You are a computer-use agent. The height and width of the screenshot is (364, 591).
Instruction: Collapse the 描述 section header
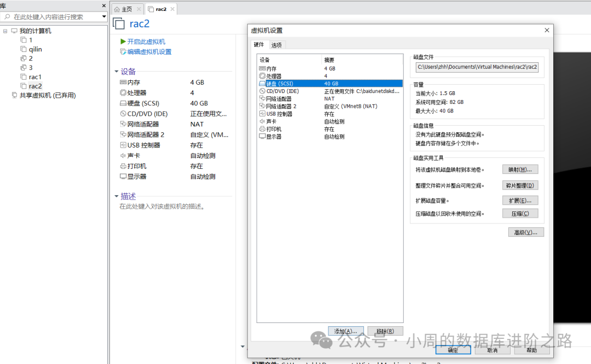point(117,196)
